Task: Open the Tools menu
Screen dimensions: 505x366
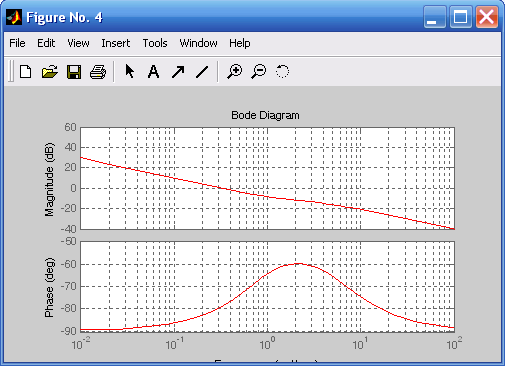Action: 155,43
